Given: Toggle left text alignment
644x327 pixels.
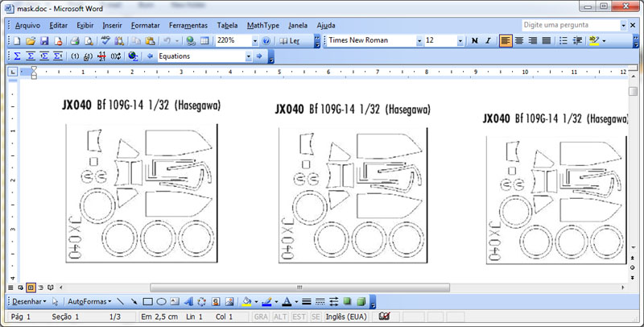Looking at the screenshot, I should click(x=506, y=40).
